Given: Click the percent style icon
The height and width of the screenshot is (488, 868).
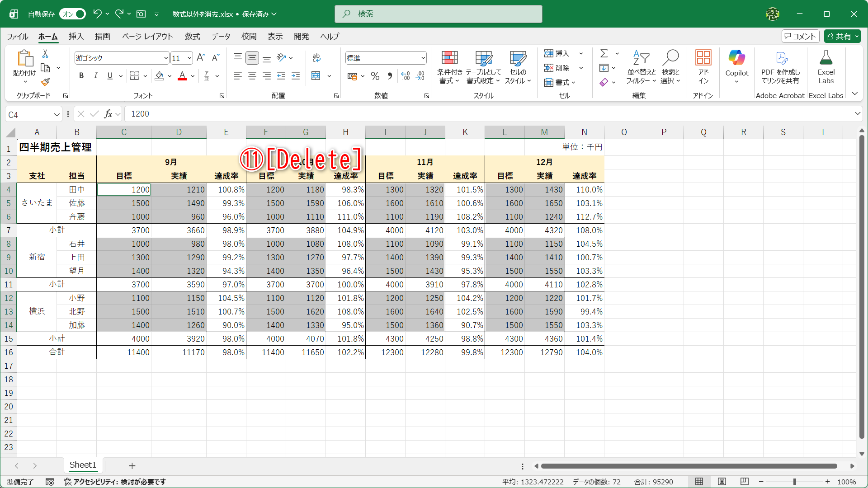Looking at the screenshot, I should click(x=375, y=76).
